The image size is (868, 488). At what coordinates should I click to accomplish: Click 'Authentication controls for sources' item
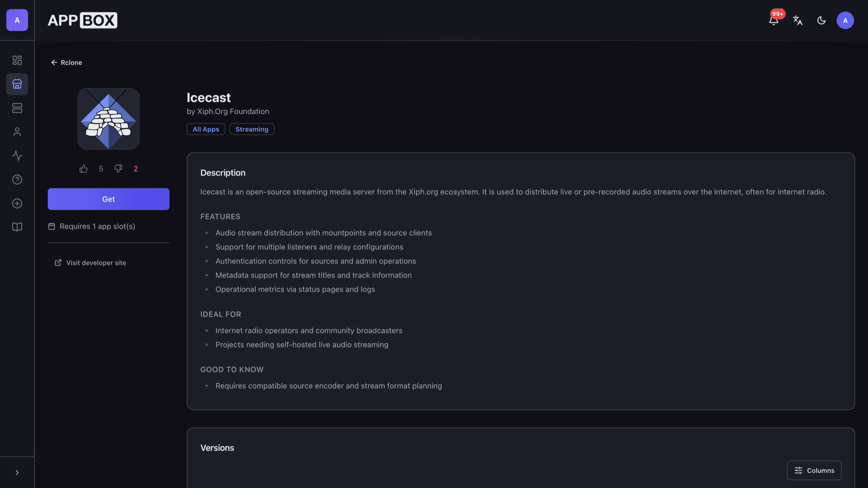[x=316, y=261]
